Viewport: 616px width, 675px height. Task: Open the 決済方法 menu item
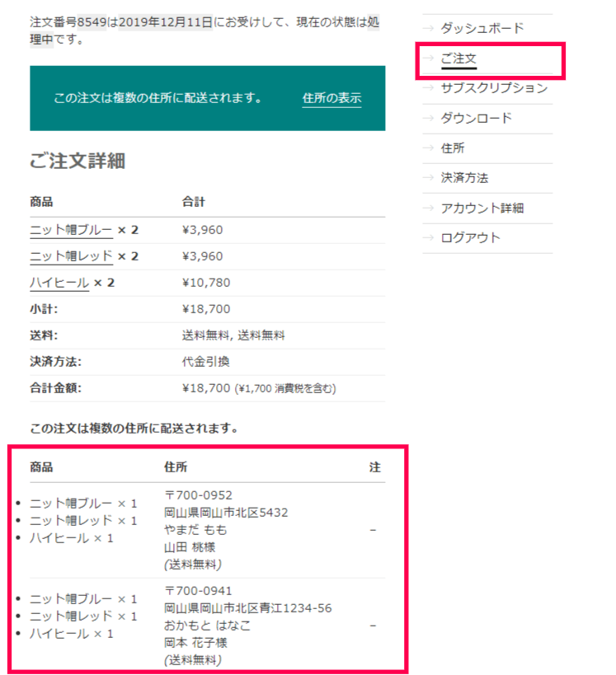(464, 178)
